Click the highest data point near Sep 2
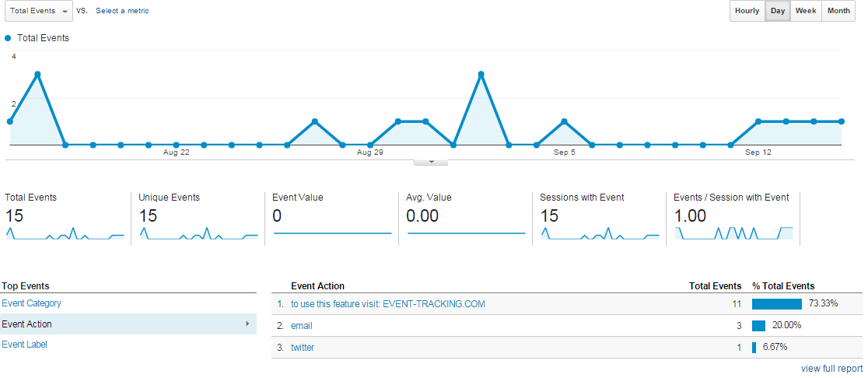Screen dimensions: 868x378 (x=481, y=74)
